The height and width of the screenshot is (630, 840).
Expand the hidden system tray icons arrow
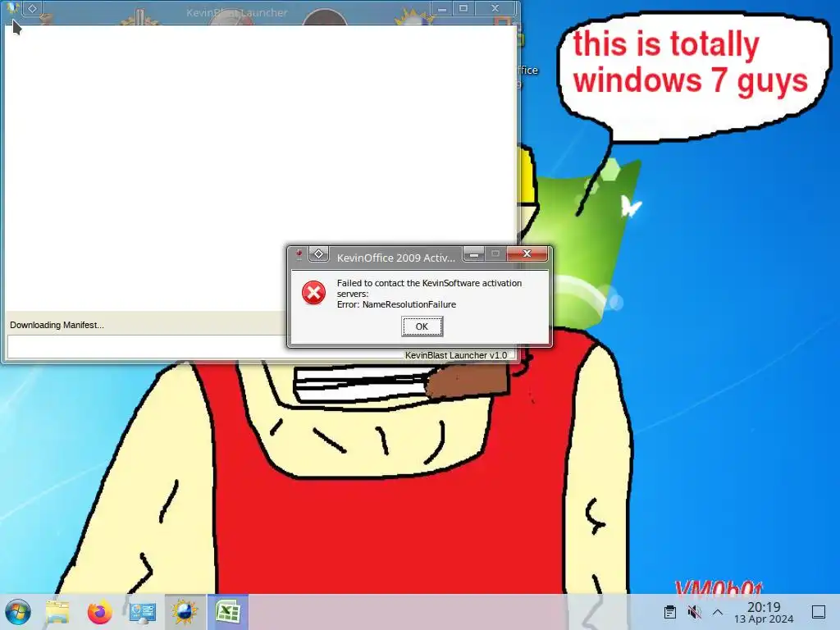[x=718, y=612]
